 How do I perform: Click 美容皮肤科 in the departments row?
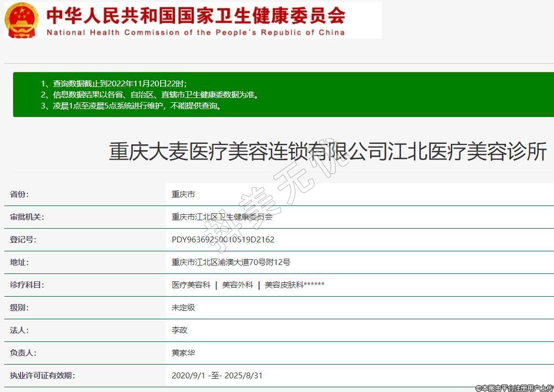click(x=284, y=285)
